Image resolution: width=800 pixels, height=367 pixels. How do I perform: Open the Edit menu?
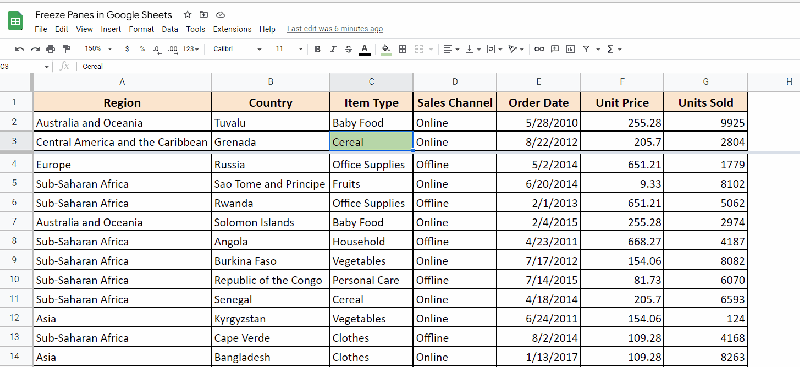pyautogui.click(x=62, y=29)
